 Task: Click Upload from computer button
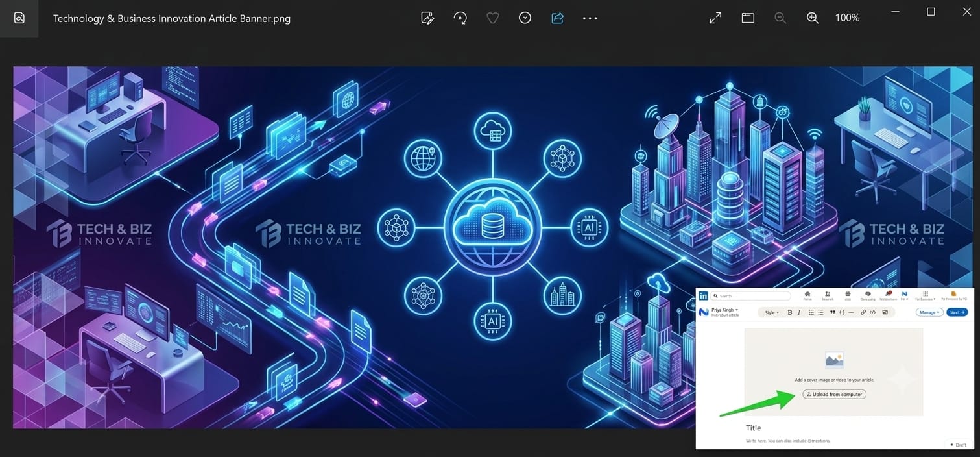tap(834, 394)
